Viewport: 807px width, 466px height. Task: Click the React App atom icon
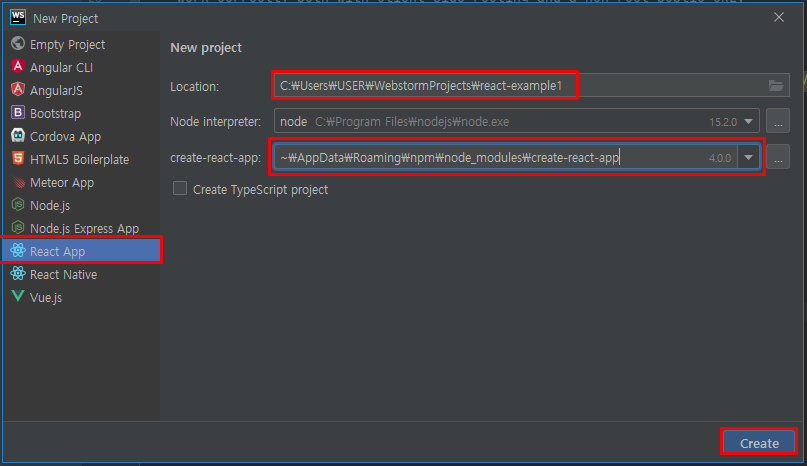point(18,251)
